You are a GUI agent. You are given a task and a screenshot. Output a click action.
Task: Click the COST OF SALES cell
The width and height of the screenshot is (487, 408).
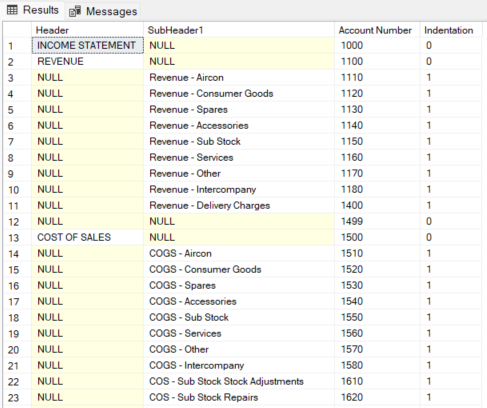point(88,237)
